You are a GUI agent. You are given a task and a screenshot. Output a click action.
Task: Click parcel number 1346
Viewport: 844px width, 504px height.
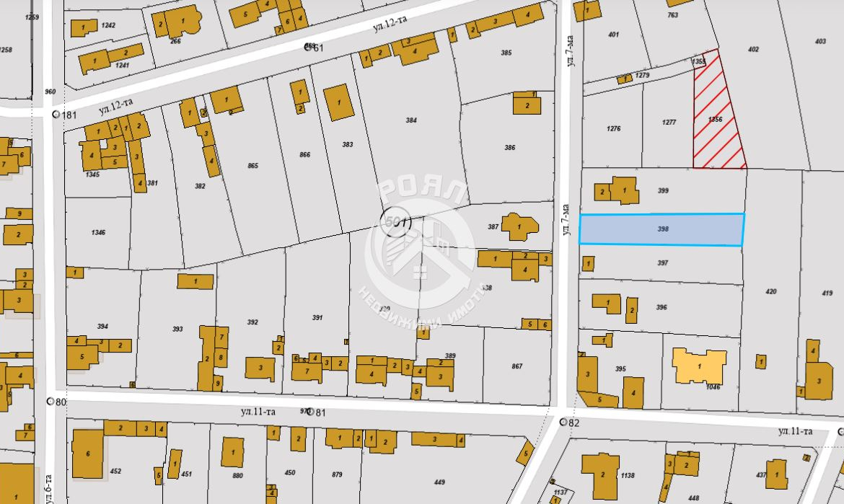click(98, 233)
